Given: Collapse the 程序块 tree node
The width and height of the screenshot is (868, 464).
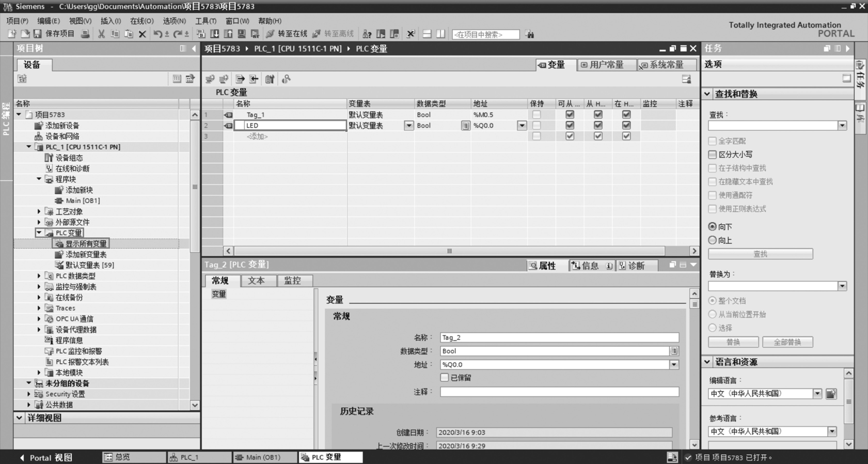Looking at the screenshot, I should point(39,179).
